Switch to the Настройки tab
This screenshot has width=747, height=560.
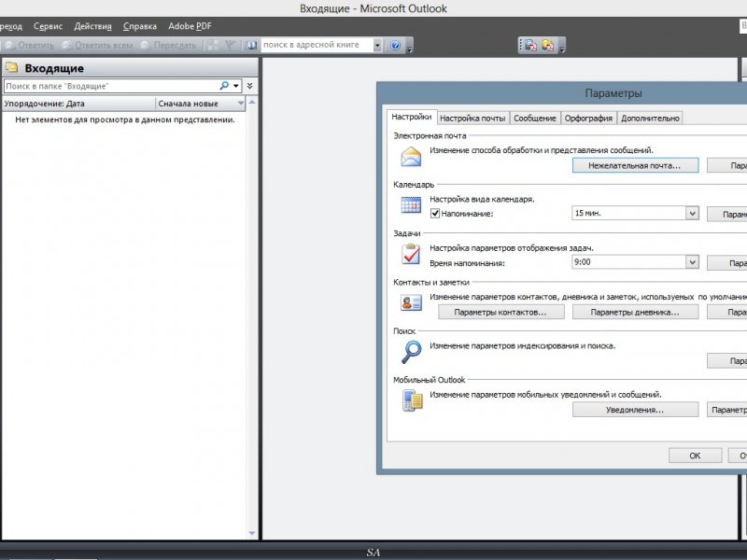coord(412,117)
